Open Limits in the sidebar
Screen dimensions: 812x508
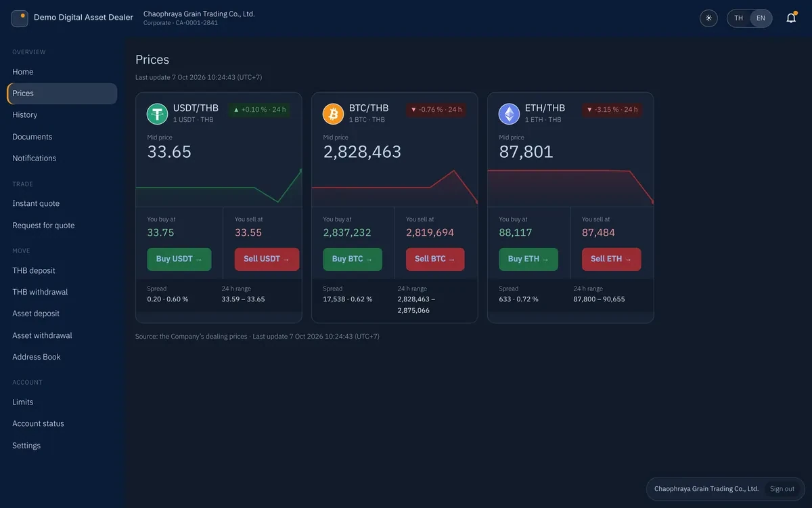pos(62,402)
